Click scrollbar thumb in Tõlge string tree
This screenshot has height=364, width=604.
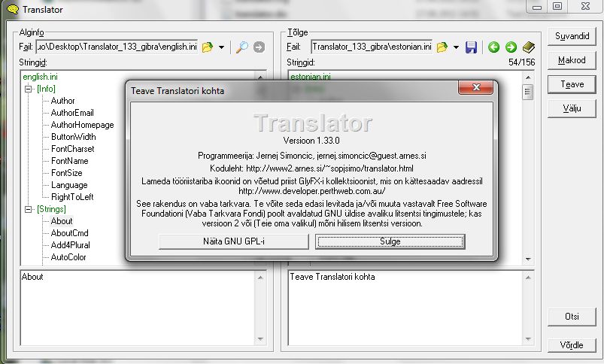point(528,93)
